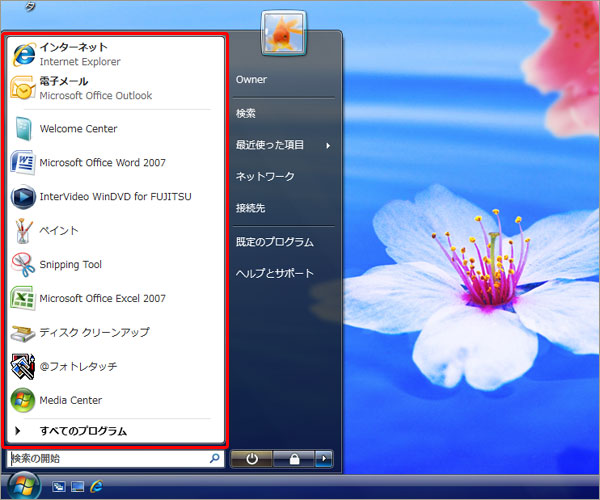Open ネットワーク from Start menu
600x500 pixels.
tap(265, 176)
